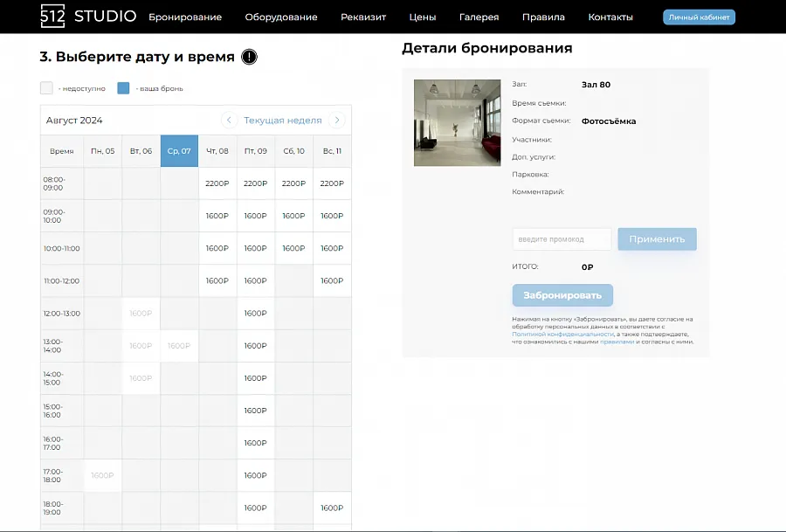Book Saturday 10:00-11:00 slot for 1600₽

293,248
